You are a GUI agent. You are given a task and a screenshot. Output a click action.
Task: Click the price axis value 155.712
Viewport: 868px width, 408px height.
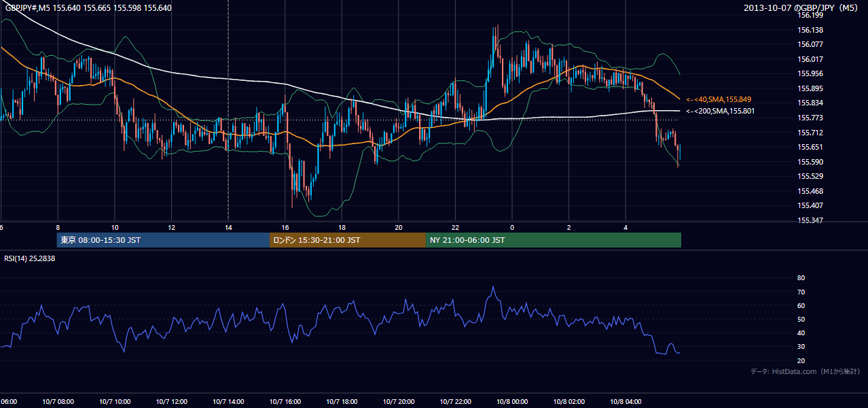[x=810, y=133]
